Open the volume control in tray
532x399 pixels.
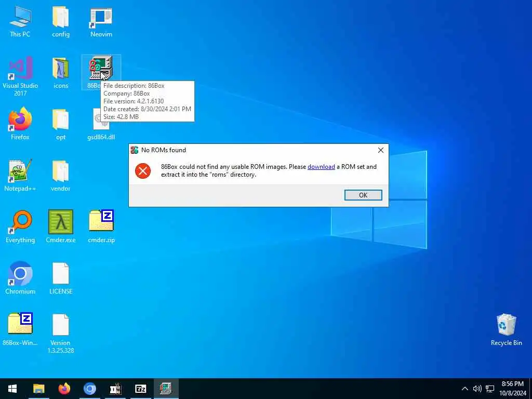point(477,389)
